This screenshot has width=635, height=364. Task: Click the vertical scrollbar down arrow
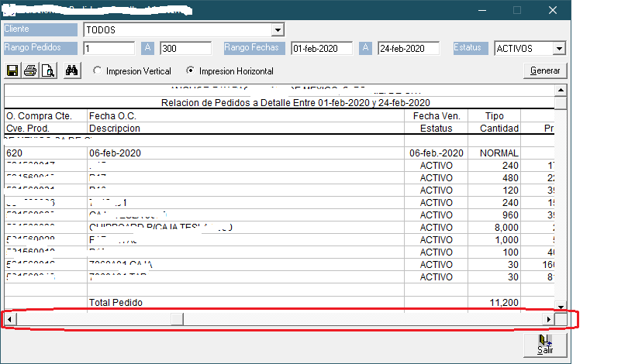(561, 307)
